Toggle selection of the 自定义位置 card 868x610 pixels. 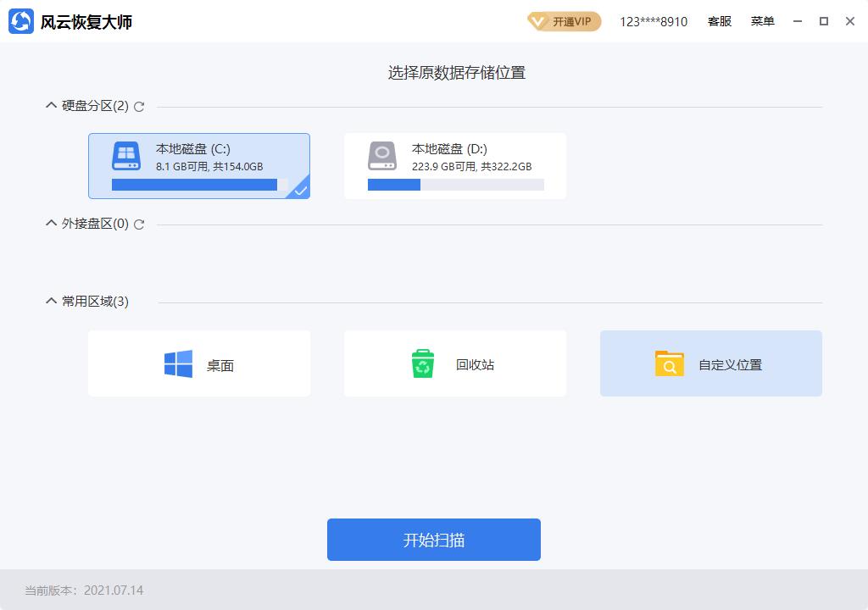[710, 363]
